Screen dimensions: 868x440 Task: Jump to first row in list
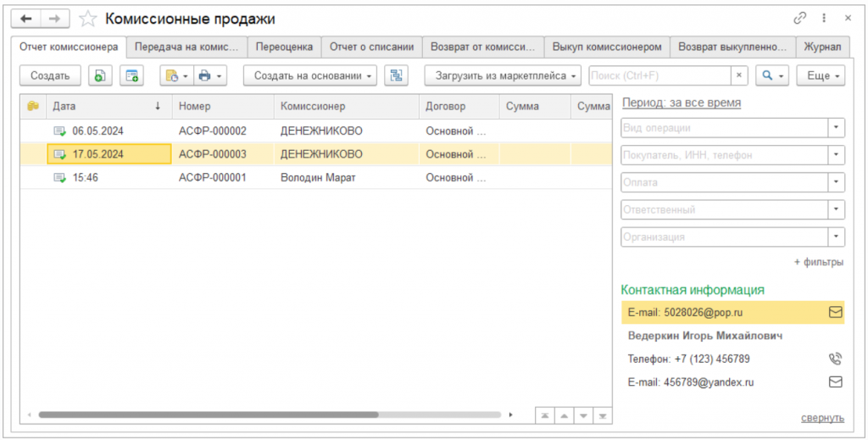(545, 415)
